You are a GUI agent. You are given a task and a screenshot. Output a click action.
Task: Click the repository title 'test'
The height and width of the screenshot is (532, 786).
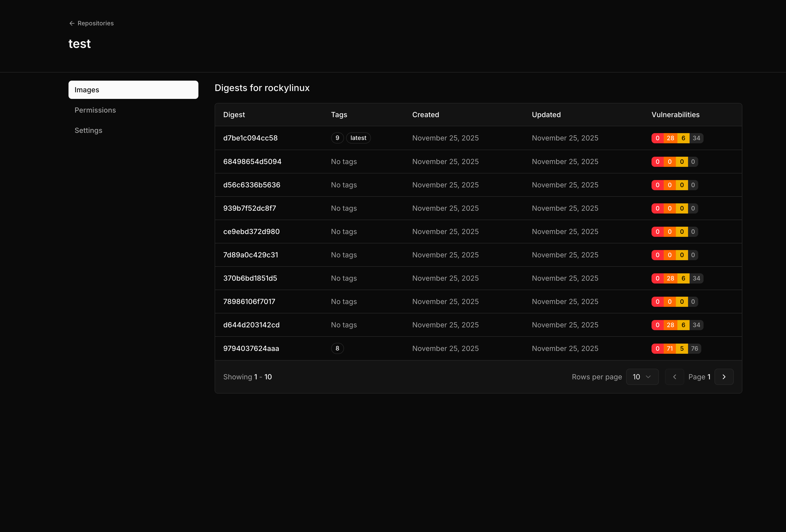click(x=79, y=43)
